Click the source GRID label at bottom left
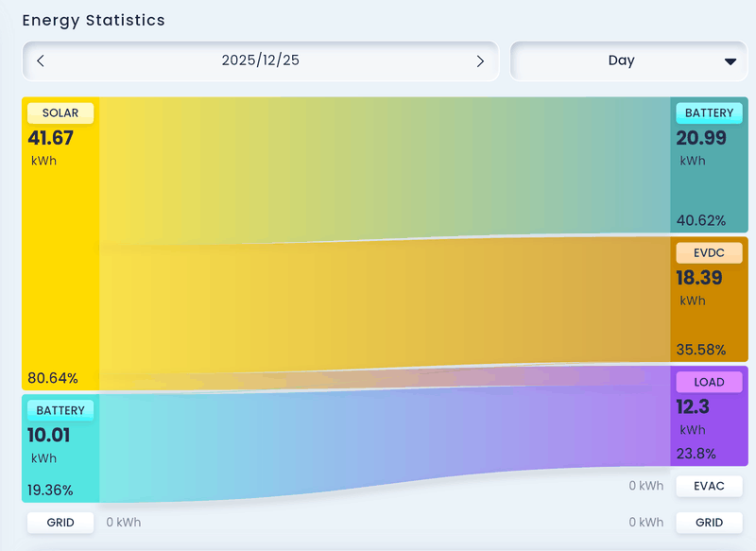756x551 pixels. (x=60, y=522)
